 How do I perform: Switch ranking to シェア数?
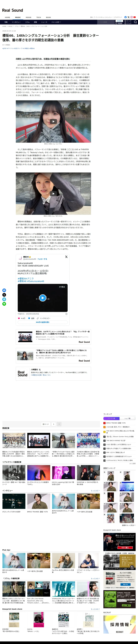127,418
